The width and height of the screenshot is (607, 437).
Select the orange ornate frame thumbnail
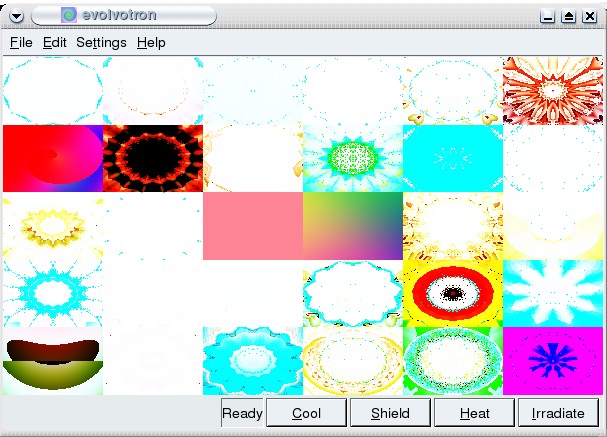tap(453, 226)
